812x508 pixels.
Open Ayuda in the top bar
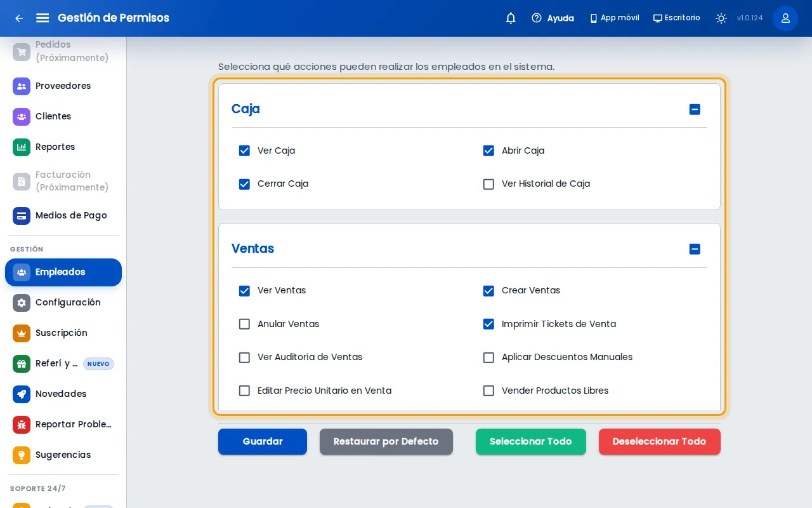pos(553,18)
